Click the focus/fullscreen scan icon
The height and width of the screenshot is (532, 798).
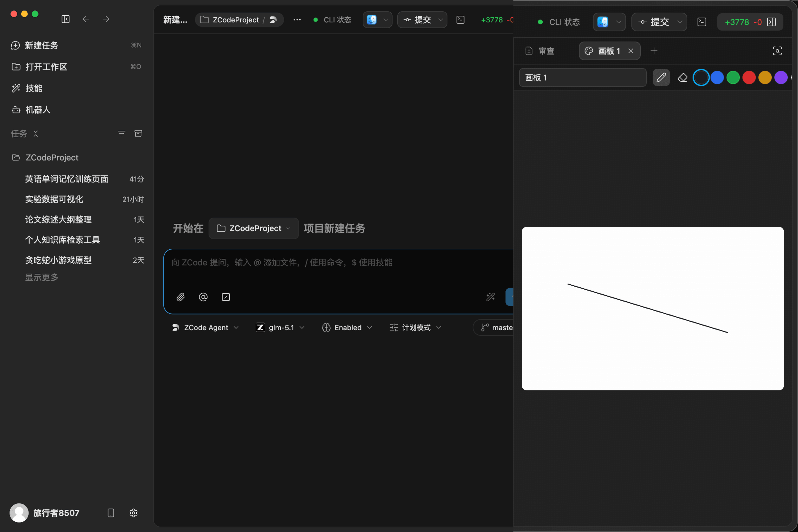(x=777, y=51)
